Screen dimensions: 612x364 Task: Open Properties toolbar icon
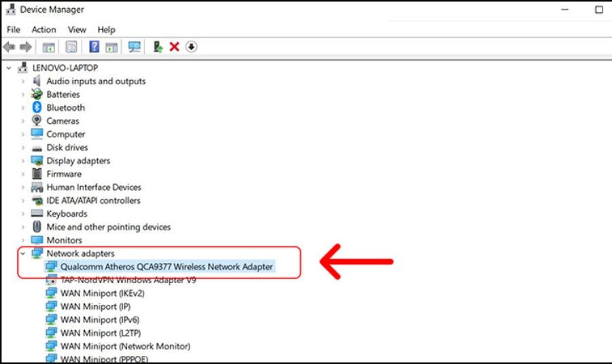point(71,47)
